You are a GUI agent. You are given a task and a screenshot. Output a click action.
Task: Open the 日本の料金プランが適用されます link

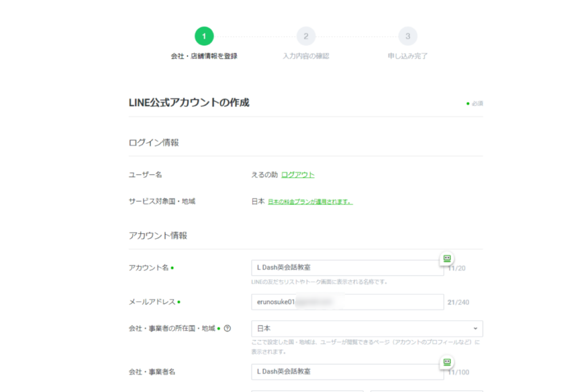tap(311, 201)
